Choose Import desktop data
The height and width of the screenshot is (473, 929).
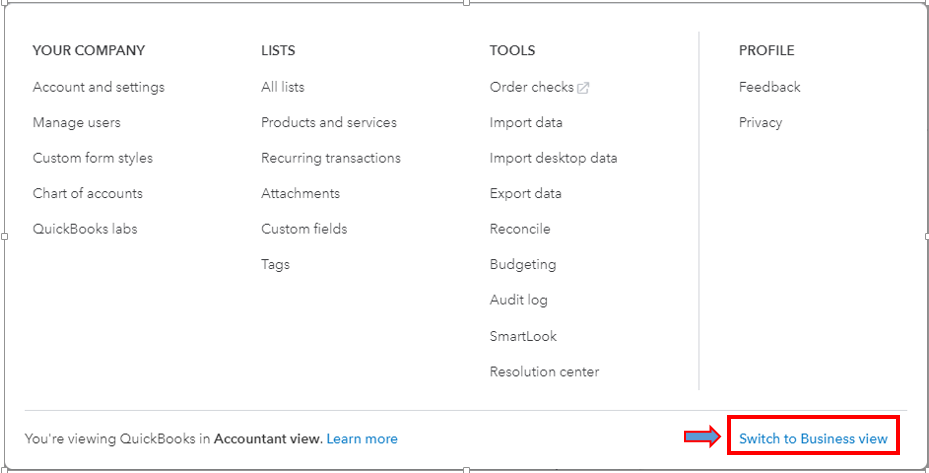point(553,158)
